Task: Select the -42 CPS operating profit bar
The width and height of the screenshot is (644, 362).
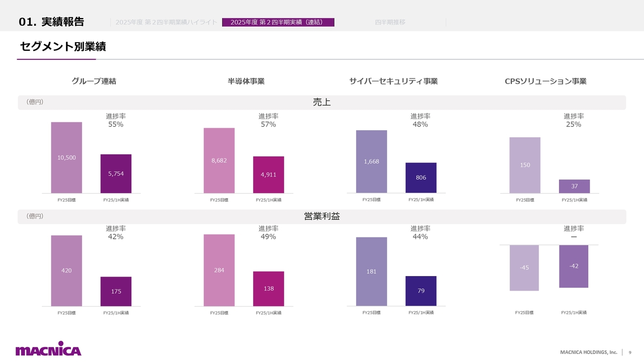Action: 574,266
